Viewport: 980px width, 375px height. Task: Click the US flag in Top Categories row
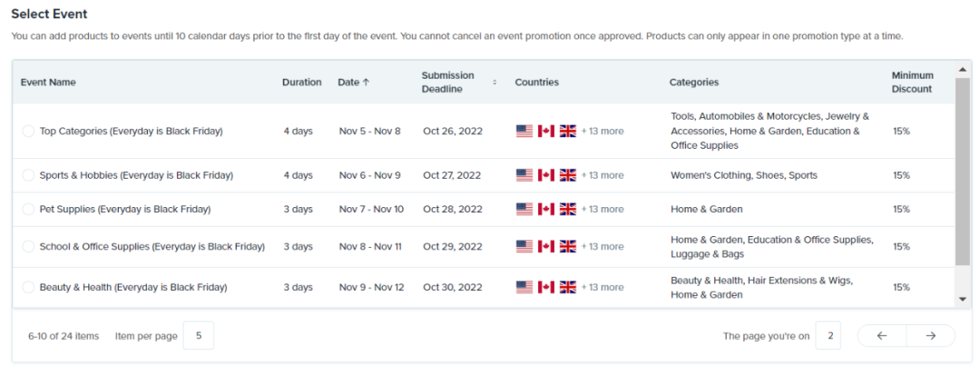point(524,132)
